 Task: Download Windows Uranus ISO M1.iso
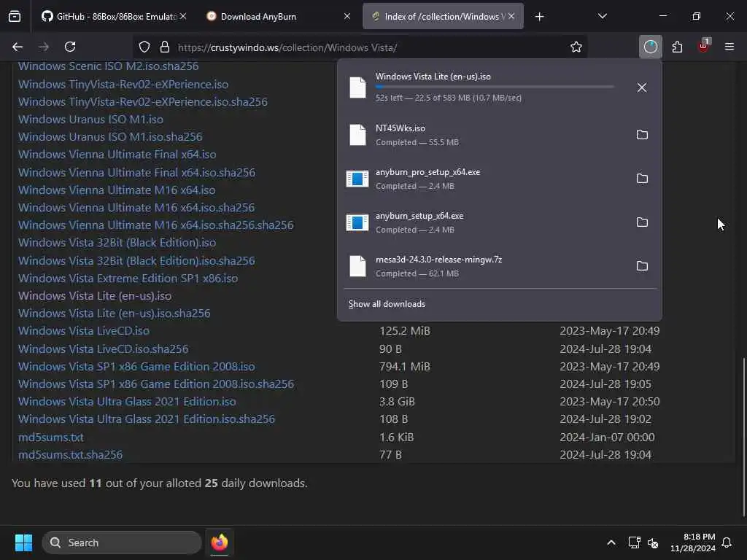tap(90, 120)
